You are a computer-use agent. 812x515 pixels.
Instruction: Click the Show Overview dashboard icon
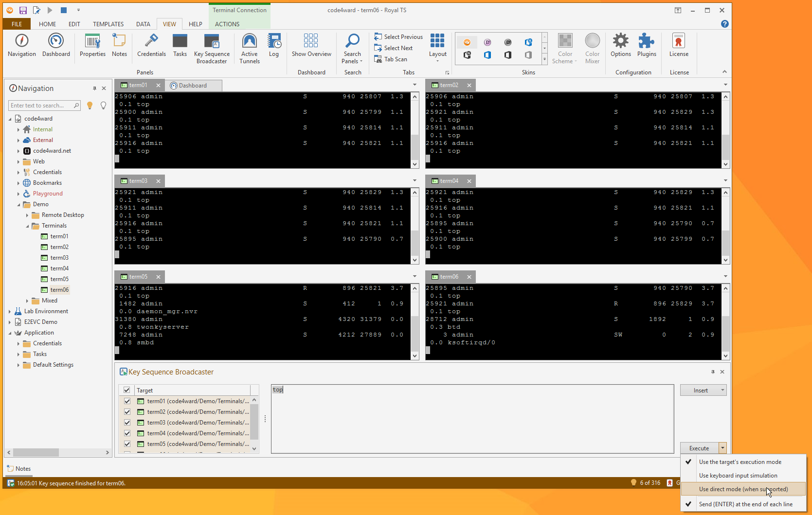click(x=311, y=46)
